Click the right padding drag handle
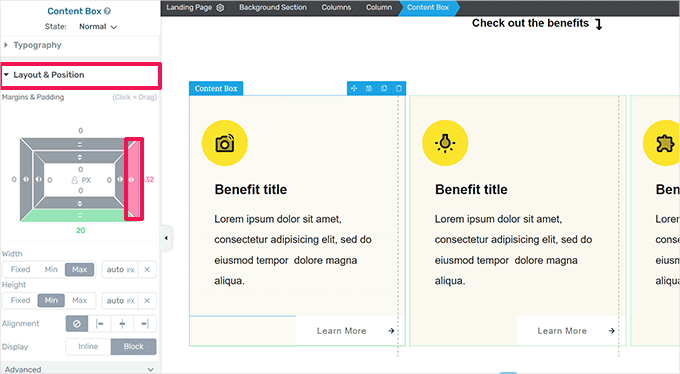This screenshot has width=680, height=374. (x=120, y=180)
